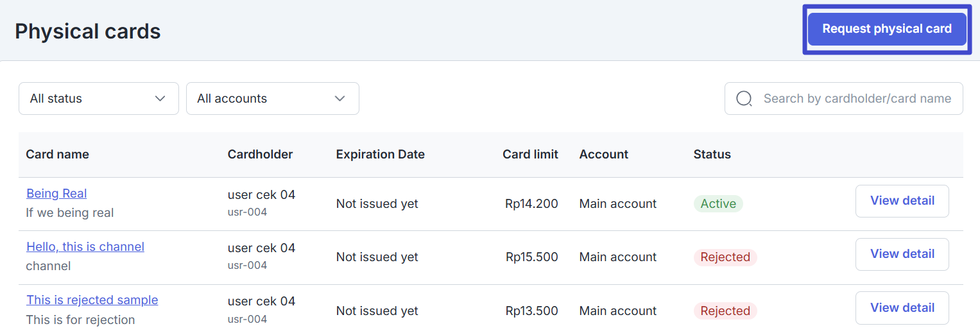Click the Status column header
This screenshot has height=333, width=980.
(712, 155)
